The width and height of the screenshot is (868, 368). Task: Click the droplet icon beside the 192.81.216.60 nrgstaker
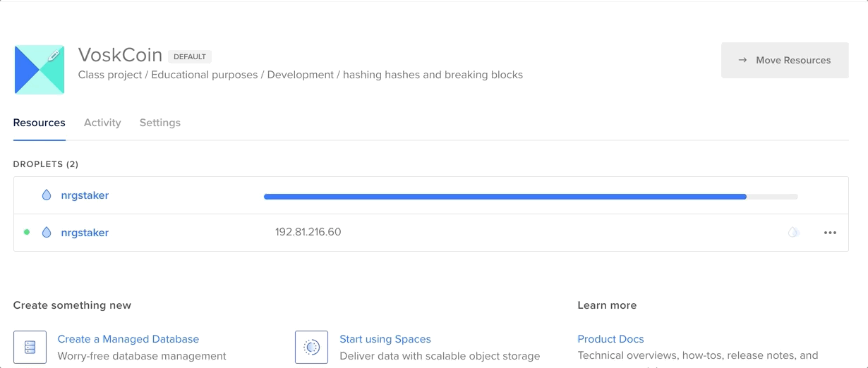coord(47,232)
